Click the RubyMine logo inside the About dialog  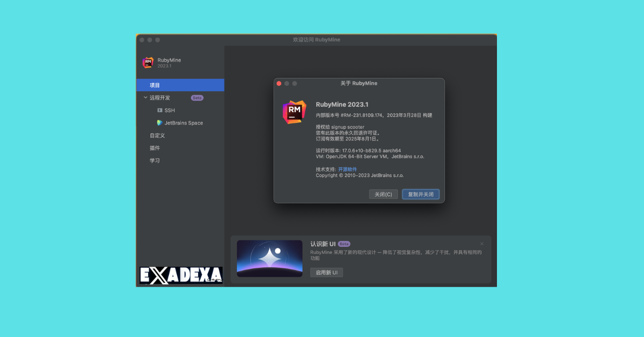[x=294, y=112]
